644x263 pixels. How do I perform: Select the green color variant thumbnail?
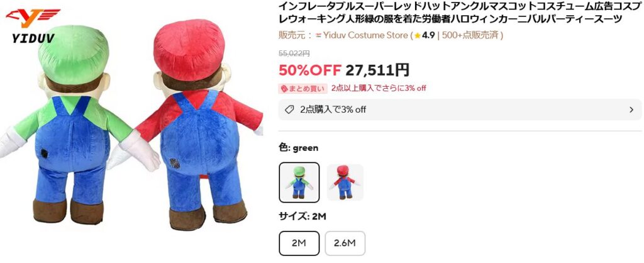(x=299, y=182)
